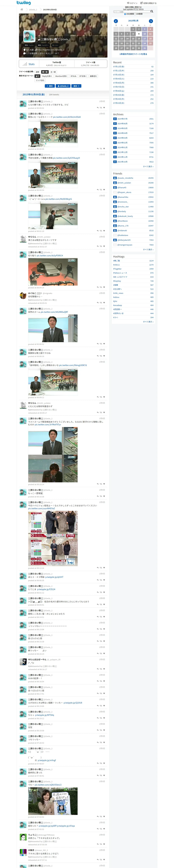Open user icon beside @asato_nicedelta

(x=115, y=178)
